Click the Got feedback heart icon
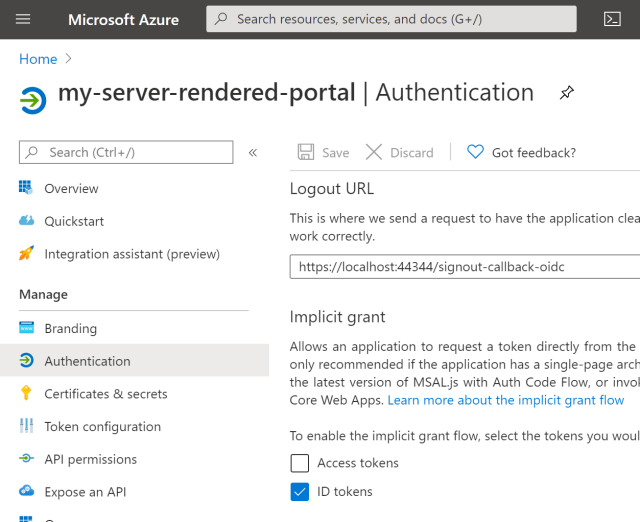640x522 pixels. point(475,152)
